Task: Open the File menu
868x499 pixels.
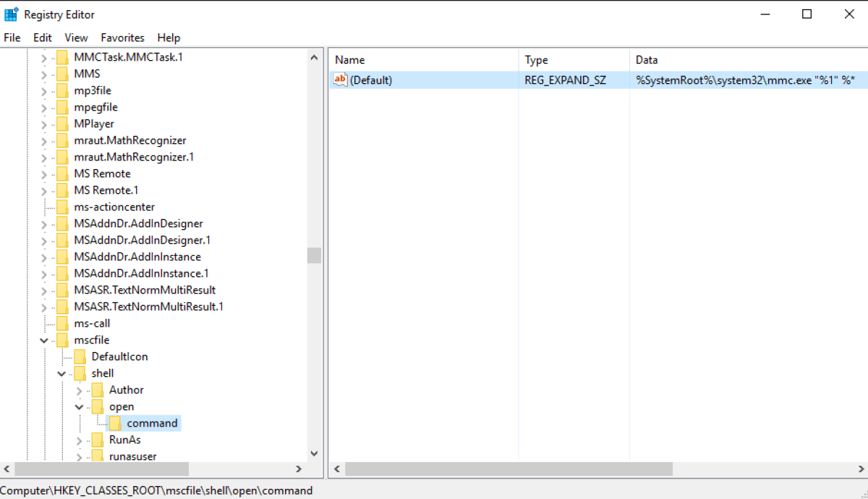Action: click(12, 38)
